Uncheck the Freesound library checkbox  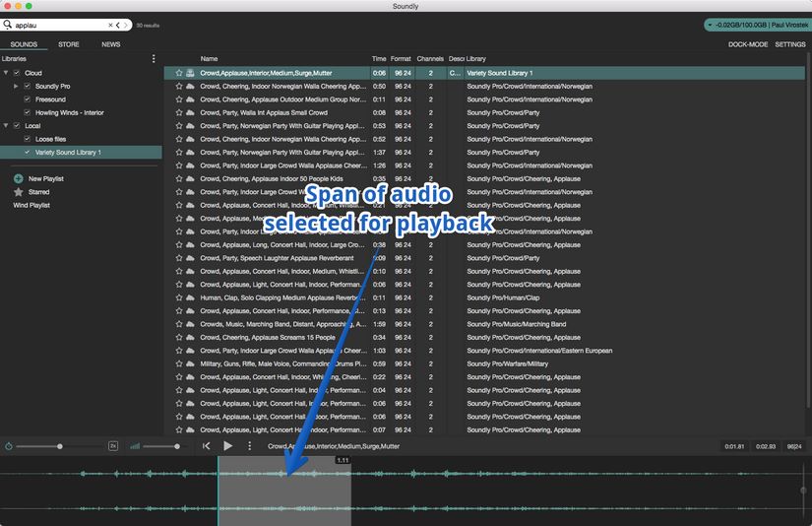coord(28,99)
